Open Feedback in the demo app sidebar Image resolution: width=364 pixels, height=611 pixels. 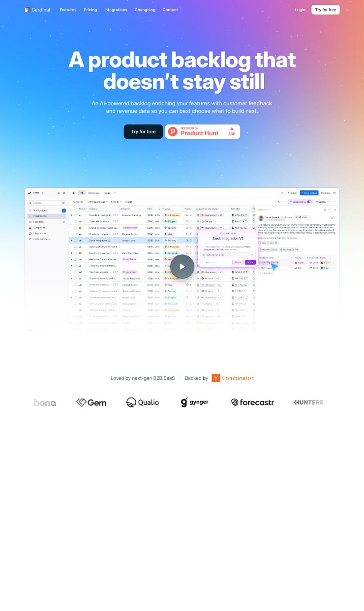pyautogui.click(x=47, y=222)
